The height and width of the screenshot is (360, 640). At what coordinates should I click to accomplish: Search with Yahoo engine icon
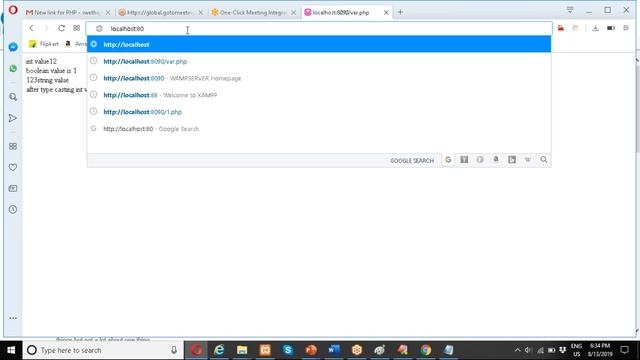(x=464, y=160)
